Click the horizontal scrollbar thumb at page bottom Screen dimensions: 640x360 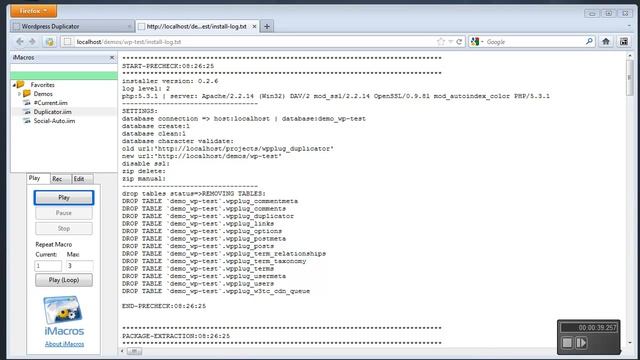(x=134, y=351)
